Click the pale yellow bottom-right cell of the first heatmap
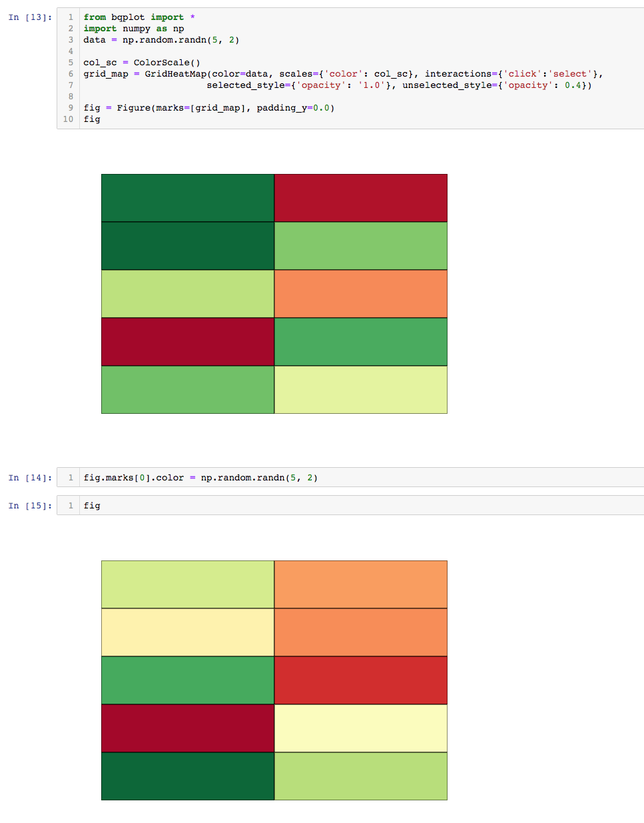644x823 pixels. click(x=360, y=390)
